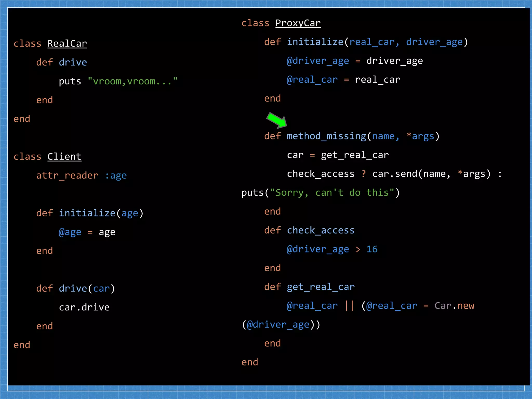Screen dimensions: 532x399
Task: Click the @age = age assignment
Action: click(87, 232)
